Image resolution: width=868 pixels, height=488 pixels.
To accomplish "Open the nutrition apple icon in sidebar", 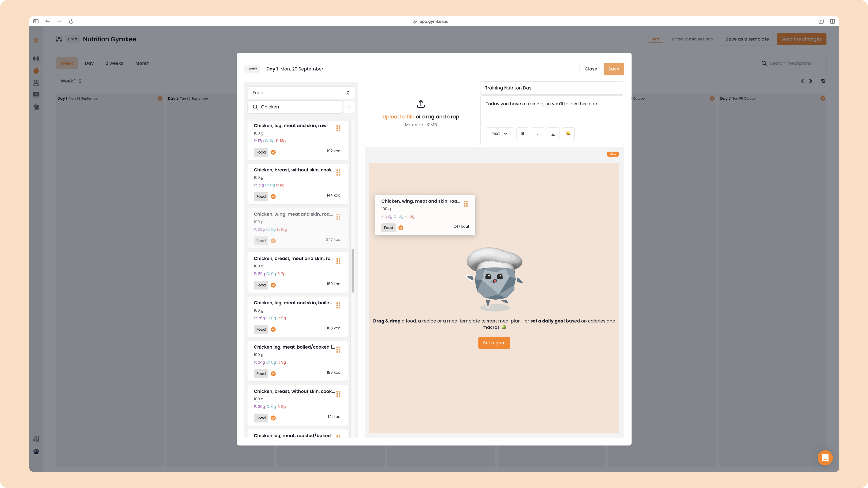I will (x=36, y=70).
